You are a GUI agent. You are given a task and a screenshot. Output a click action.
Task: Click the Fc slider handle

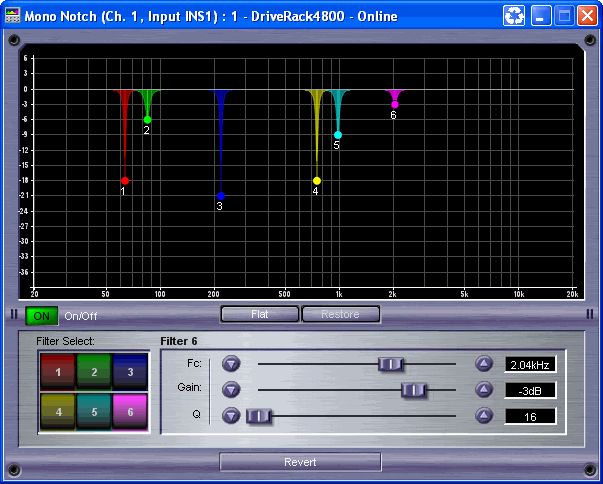coord(390,364)
